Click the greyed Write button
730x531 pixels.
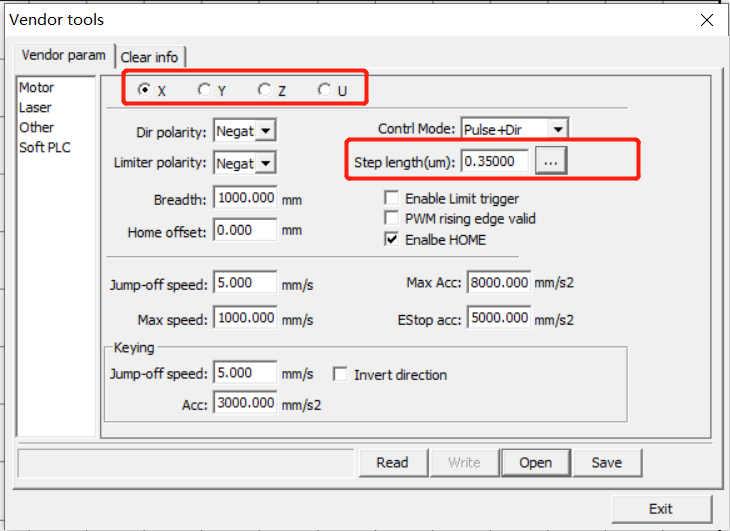[465, 463]
